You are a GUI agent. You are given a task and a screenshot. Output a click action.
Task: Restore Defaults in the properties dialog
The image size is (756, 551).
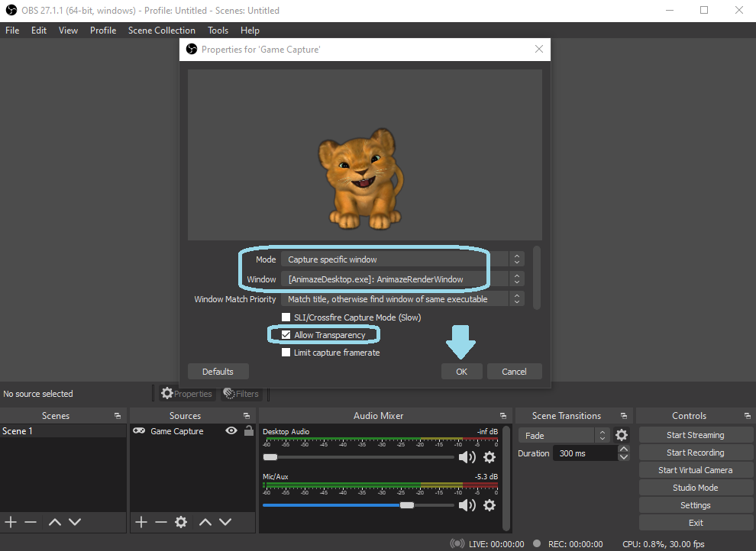click(218, 371)
